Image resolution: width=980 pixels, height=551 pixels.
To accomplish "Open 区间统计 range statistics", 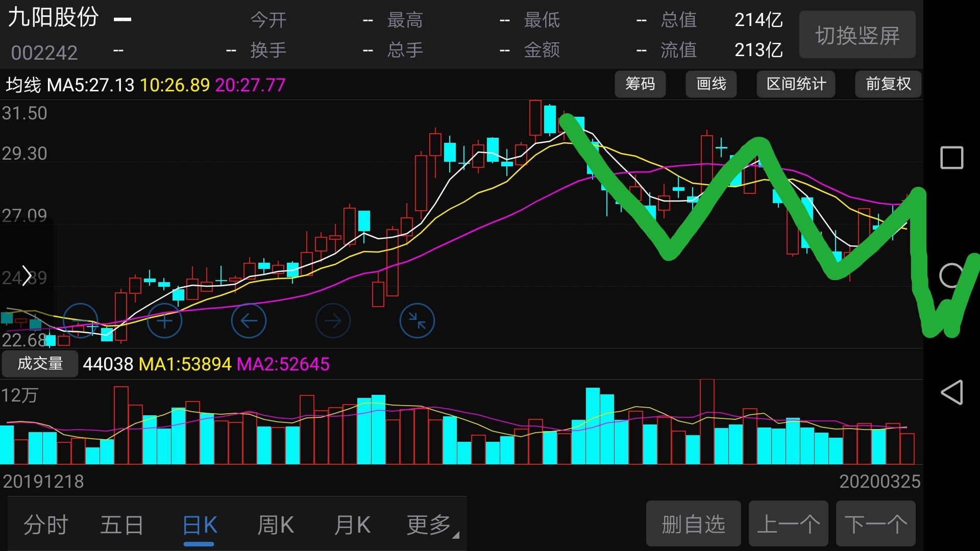I will [796, 84].
